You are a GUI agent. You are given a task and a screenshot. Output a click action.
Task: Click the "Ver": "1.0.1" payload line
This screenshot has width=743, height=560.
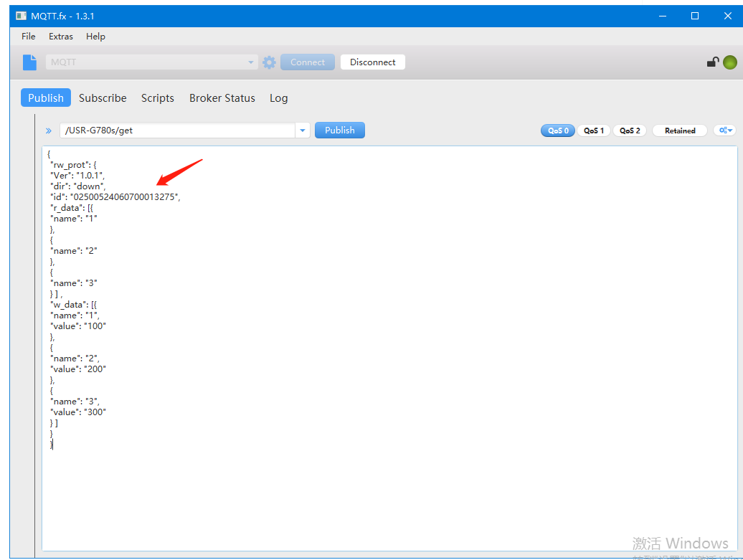(77, 176)
